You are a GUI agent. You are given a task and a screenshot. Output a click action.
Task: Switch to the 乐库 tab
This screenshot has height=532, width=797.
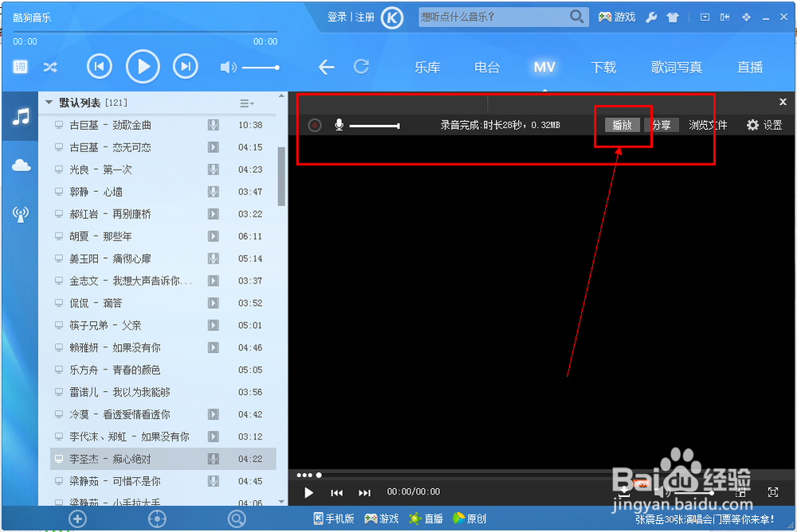tap(427, 67)
